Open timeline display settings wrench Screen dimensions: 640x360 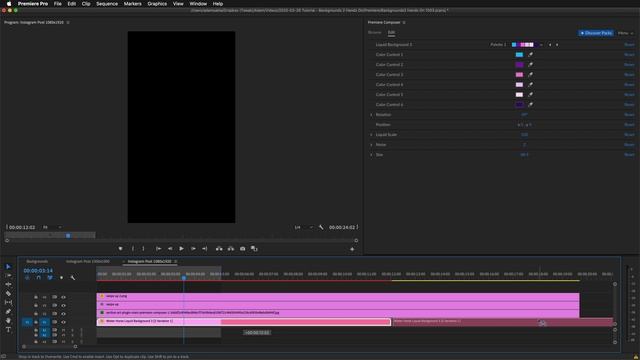(x=73, y=278)
